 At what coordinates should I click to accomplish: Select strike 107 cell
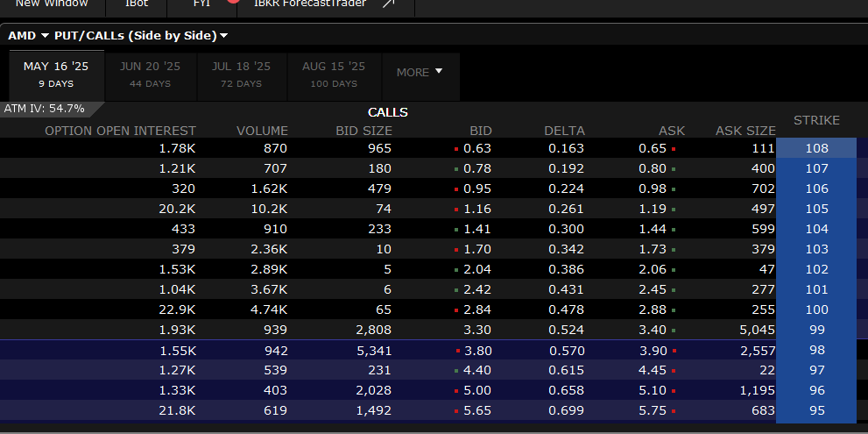point(816,168)
